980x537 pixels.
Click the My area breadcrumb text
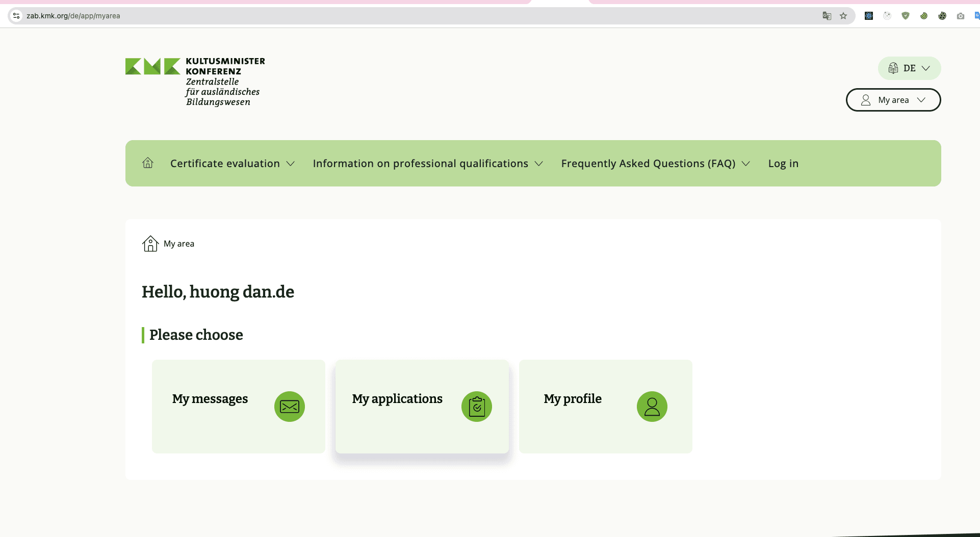pos(179,244)
